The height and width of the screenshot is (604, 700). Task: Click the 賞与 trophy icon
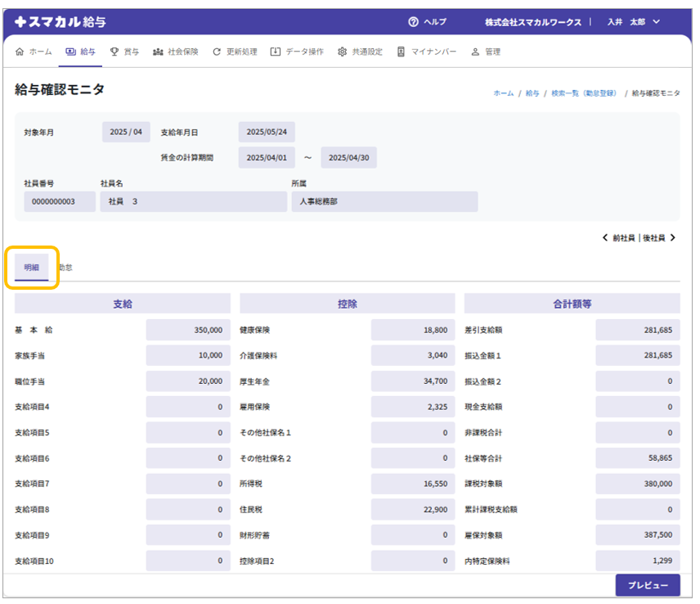point(114,52)
